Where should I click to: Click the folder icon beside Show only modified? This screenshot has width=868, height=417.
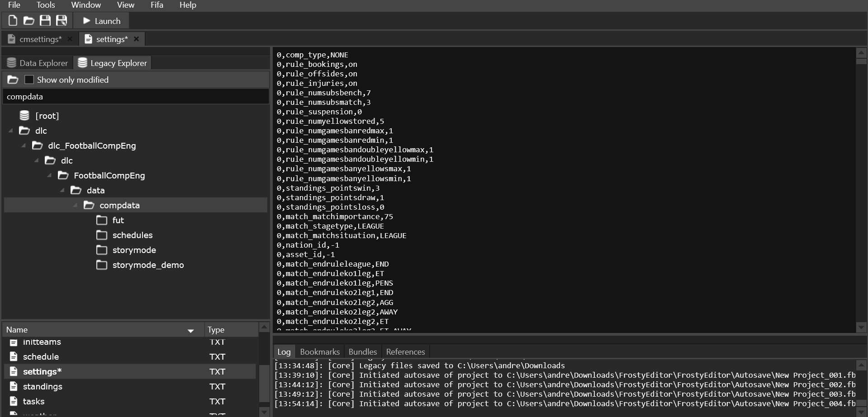coord(13,80)
